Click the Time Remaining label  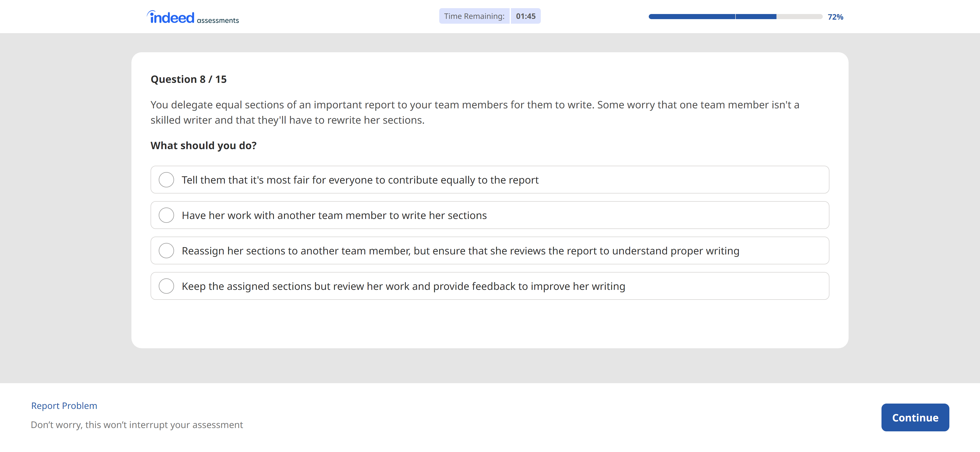tap(474, 16)
